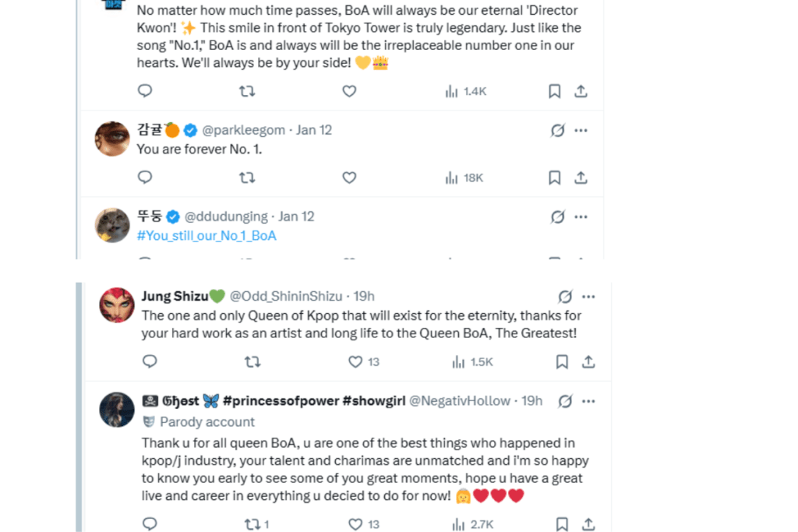Screen dimensions: 798x532
Task: Click Jung Shizu's profile avatar
Action: coord(117,305)
